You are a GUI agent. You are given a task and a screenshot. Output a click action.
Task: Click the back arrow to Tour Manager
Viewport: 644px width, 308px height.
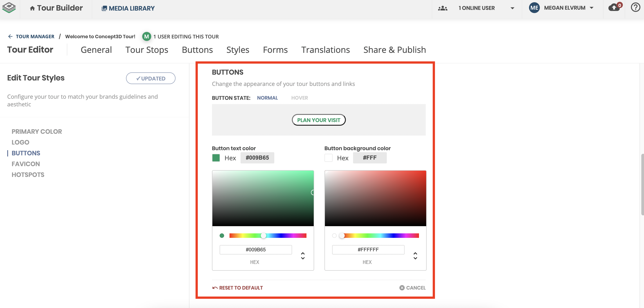point(10,36)
